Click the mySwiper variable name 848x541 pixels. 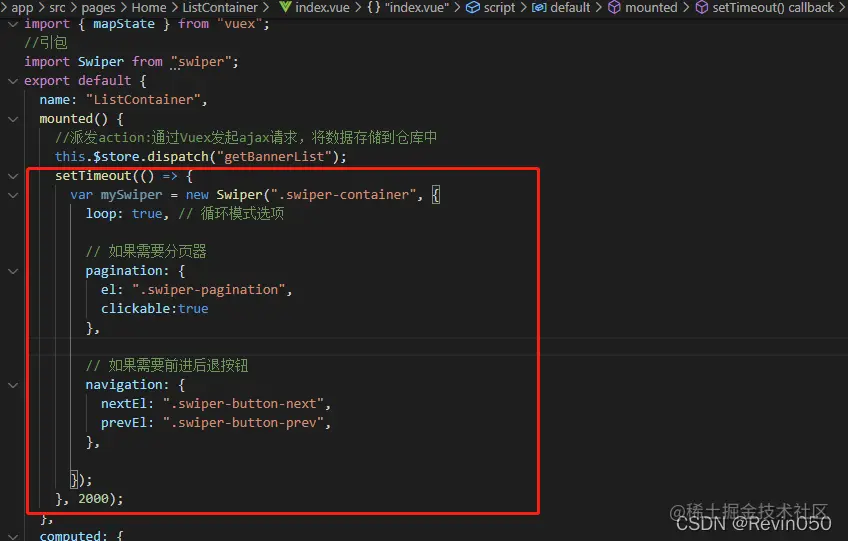pos(131,195)
